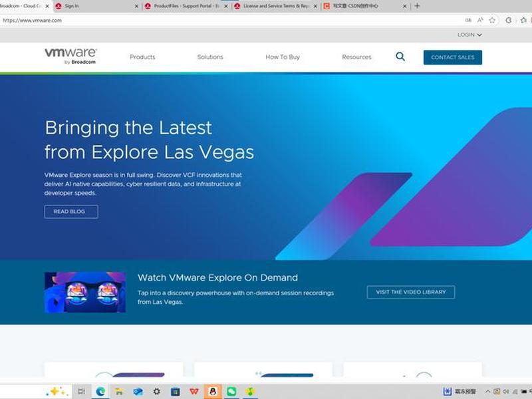Open the Solutions menu

coord(210,57)
